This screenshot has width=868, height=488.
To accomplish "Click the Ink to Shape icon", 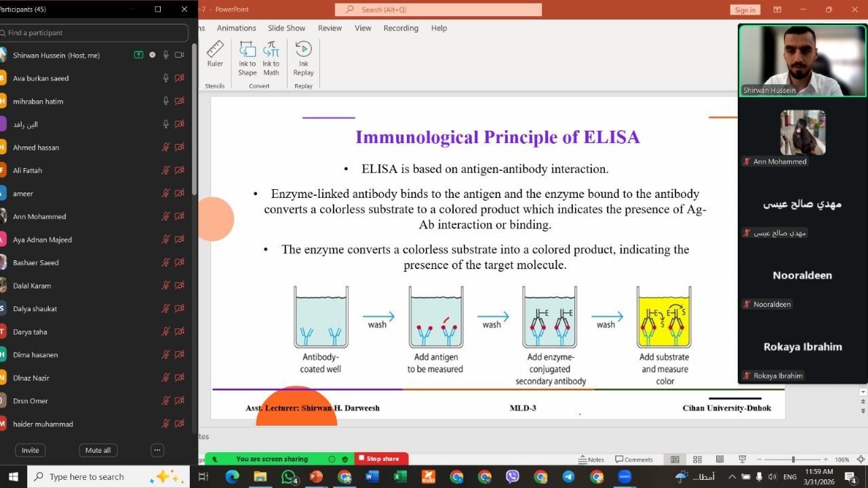I will (248, 57).
